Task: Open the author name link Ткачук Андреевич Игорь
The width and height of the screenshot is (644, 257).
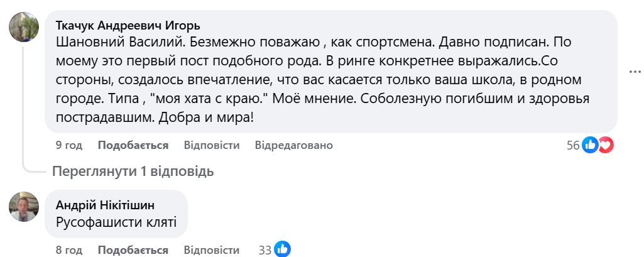Action: (128, 26)
